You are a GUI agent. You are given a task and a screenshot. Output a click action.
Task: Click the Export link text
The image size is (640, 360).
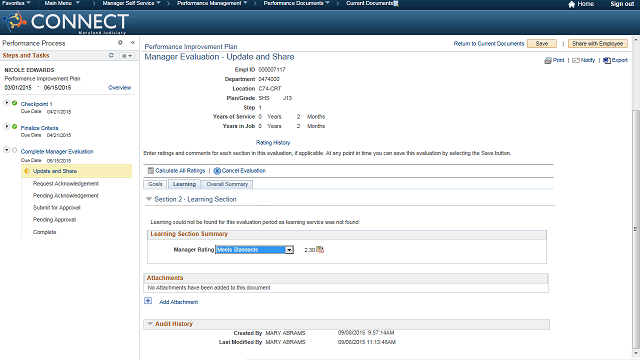coord(620,60)
